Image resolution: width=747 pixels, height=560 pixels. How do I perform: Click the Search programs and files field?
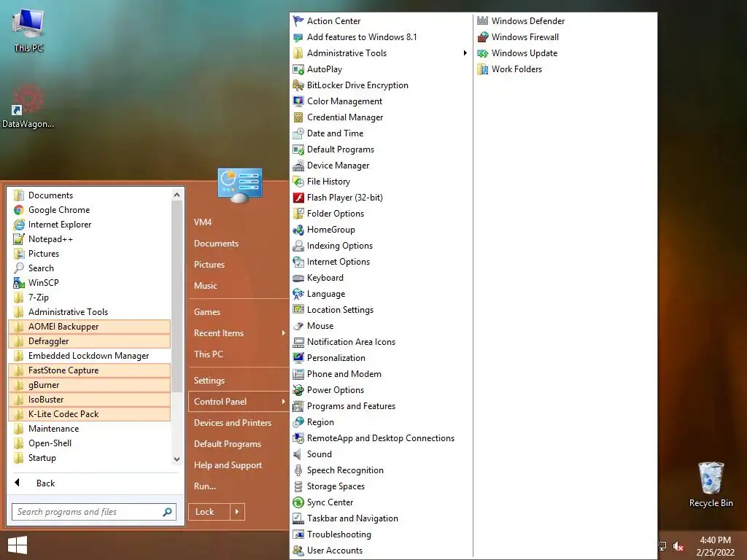[x=94, y=512]
